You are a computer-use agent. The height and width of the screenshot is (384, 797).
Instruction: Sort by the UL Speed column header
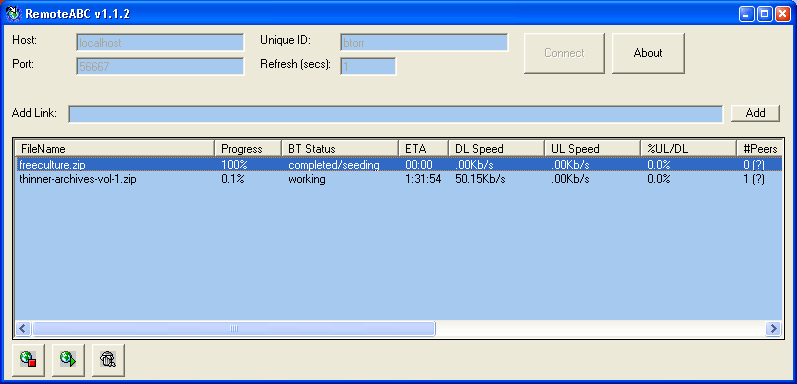[x=592, y=149]
